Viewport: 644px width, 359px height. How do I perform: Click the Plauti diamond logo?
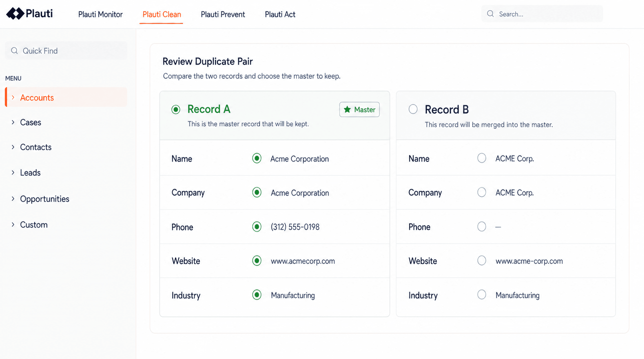[x=15, y=13]
